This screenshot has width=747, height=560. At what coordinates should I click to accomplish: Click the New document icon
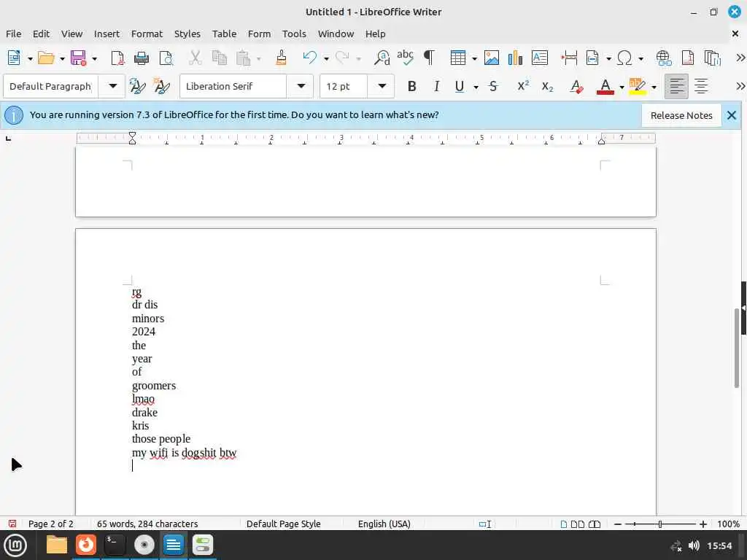pos(14,58)
